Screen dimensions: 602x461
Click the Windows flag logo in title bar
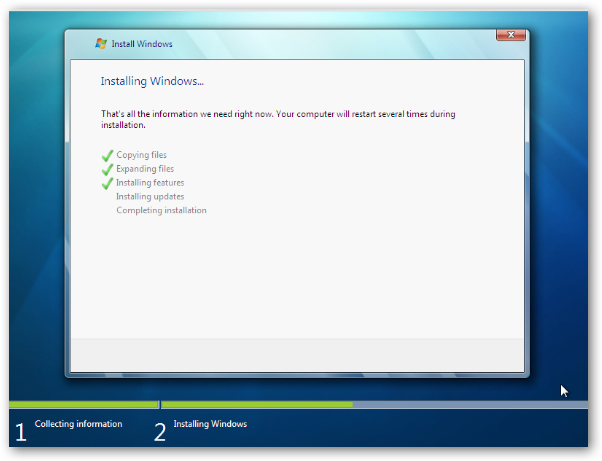[101, 43]
